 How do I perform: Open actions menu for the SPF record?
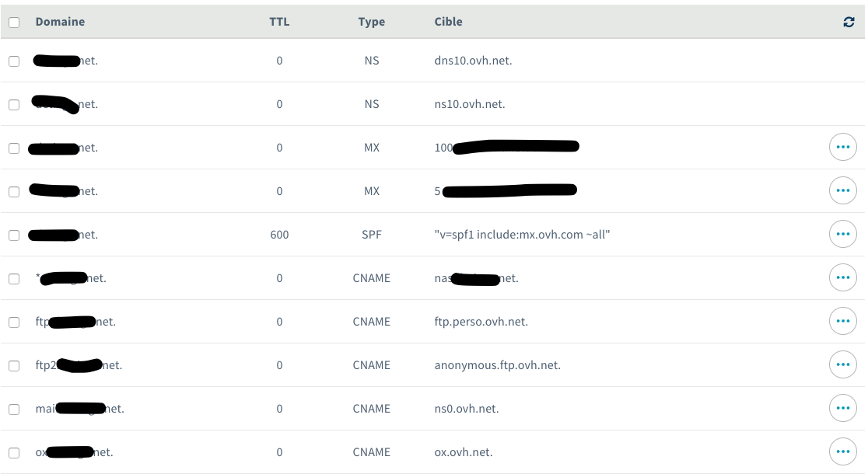click(x=843, y=234)
